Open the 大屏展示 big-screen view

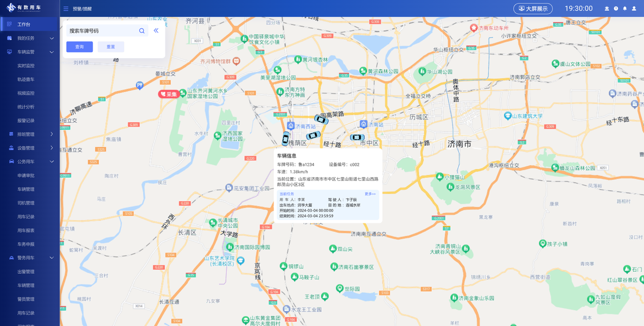(533, 9)
